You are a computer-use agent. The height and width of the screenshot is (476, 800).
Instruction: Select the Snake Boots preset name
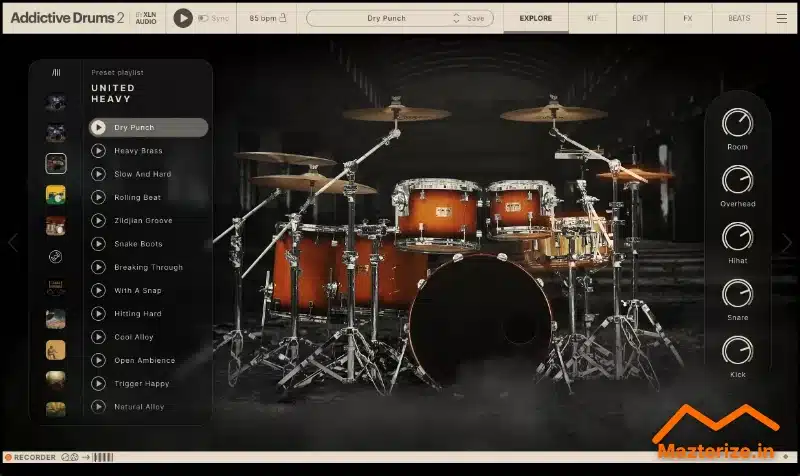138,244
